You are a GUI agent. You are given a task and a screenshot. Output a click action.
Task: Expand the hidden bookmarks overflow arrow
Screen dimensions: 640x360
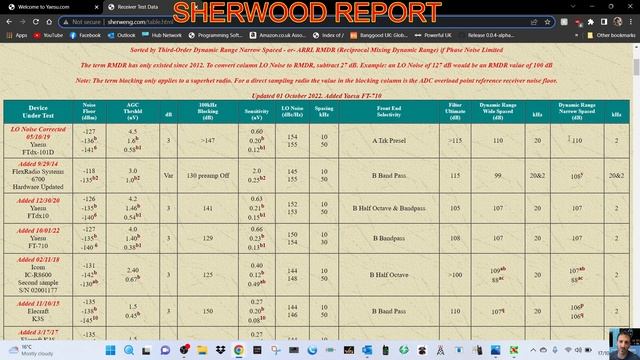click(x=576, y=36)
